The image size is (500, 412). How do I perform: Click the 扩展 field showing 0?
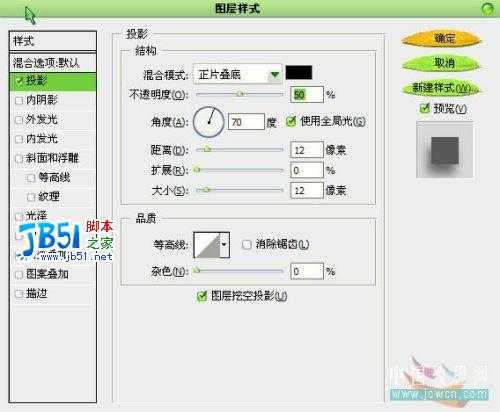pyautogui.click(x=307, y=170)
